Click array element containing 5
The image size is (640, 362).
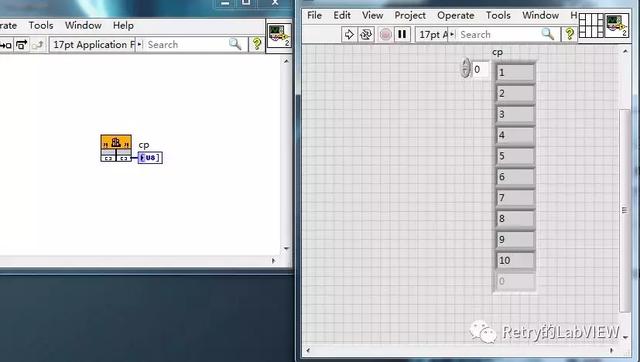tap(515, 156)
